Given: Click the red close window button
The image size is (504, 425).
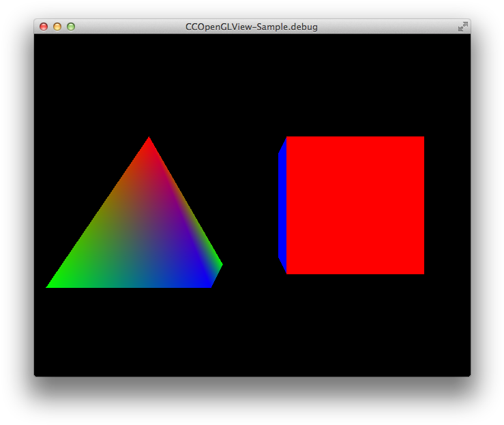Looking at the screenshot, I should [44, 27].
